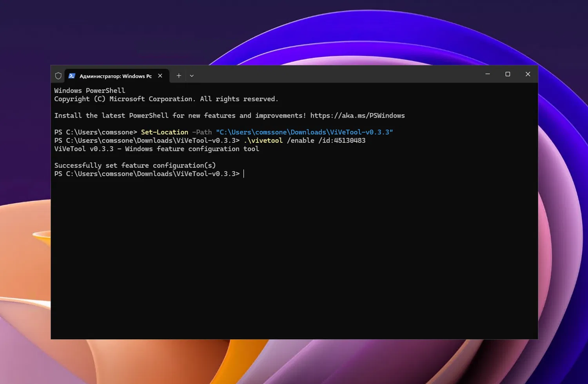Click the administrator shield icon in title bar
The width and height of the screenshot is (588, 384).
pyautogui.click(x=58, y=76)
